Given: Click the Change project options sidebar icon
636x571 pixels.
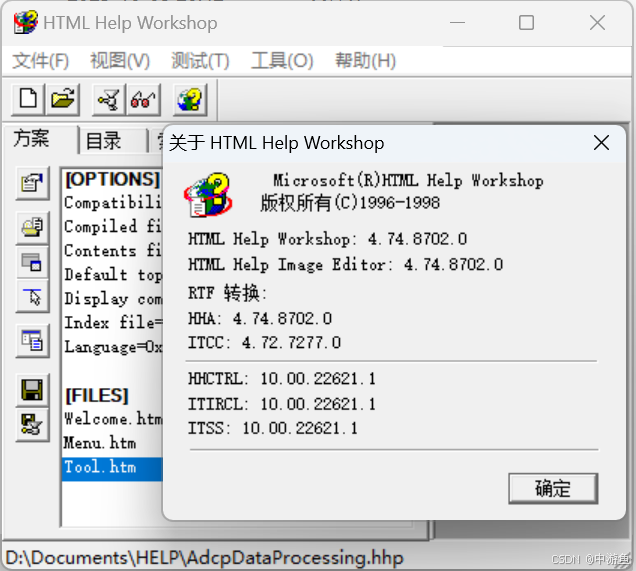Looking at the screenshot, I should (x=32, y=183).
